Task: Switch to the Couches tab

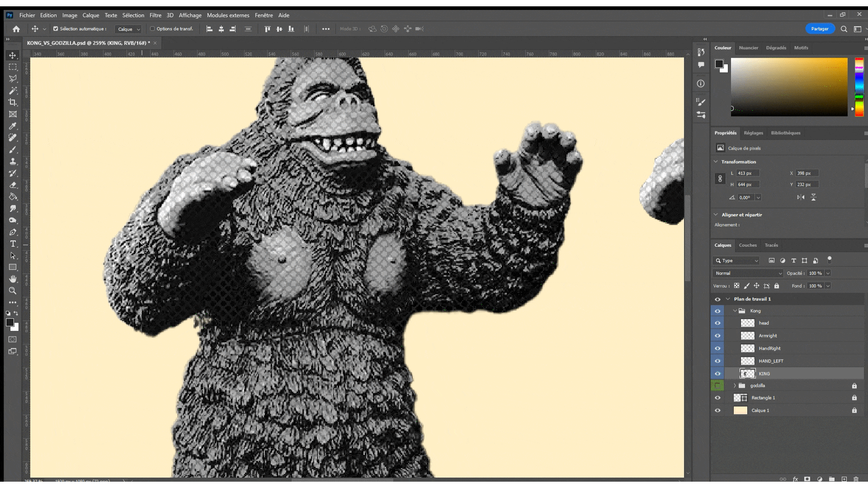Action: pyautogui.click(x=747, y=245)
